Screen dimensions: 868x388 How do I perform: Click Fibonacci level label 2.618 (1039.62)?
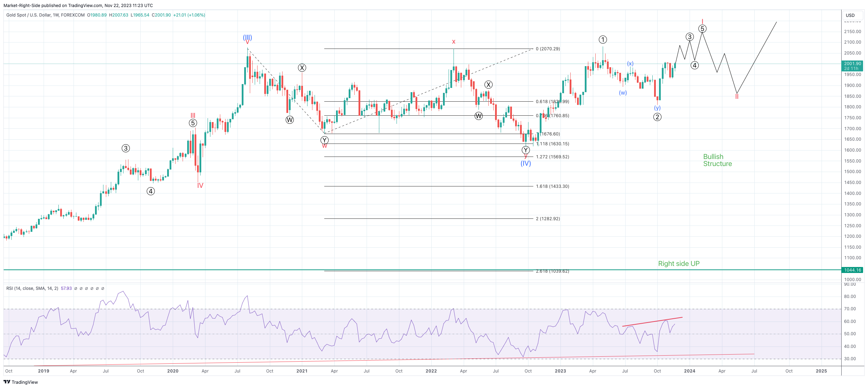pyautogui.click(x=552, y=271)
